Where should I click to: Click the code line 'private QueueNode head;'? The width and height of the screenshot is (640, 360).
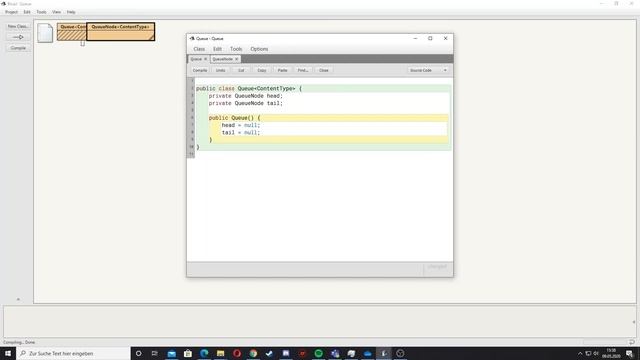coord(246,96)
